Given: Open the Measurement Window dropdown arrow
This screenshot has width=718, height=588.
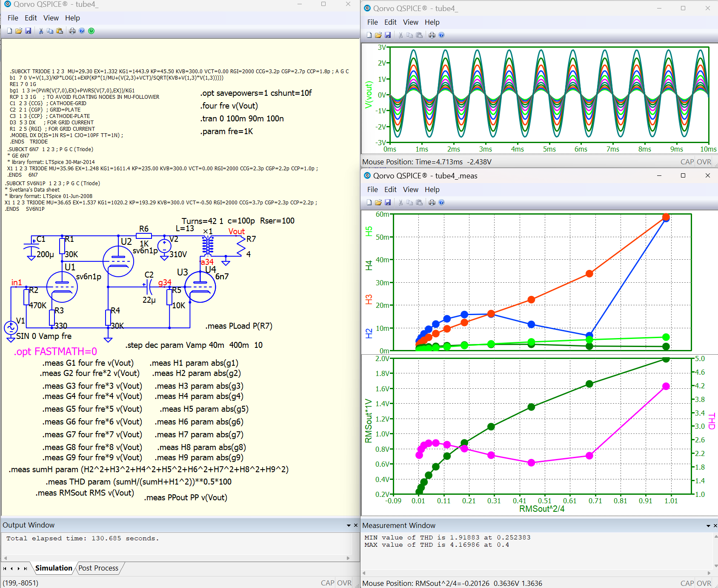Looking at the screenshot, I should tap(708, 526).
